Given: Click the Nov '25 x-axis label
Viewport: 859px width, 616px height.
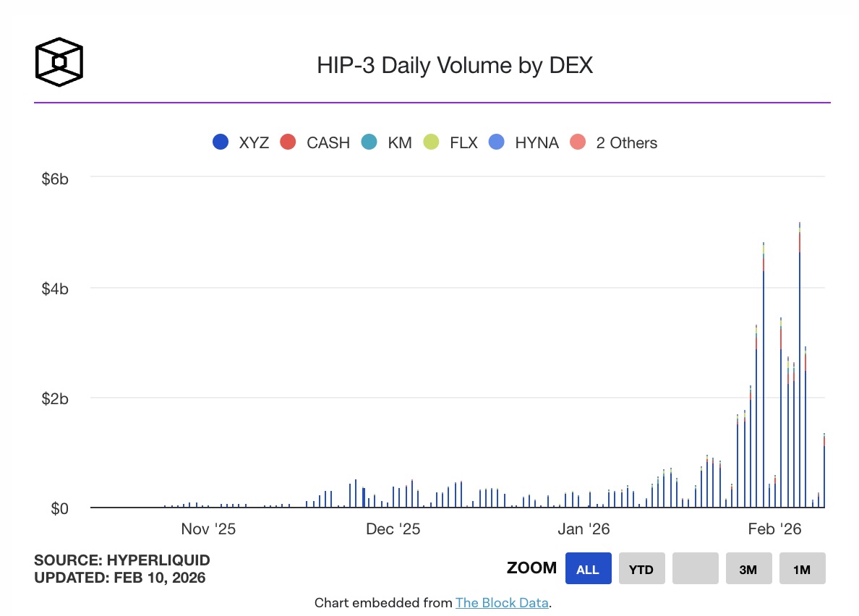Looking at the screenshot, I should click(x=208, y=529).
